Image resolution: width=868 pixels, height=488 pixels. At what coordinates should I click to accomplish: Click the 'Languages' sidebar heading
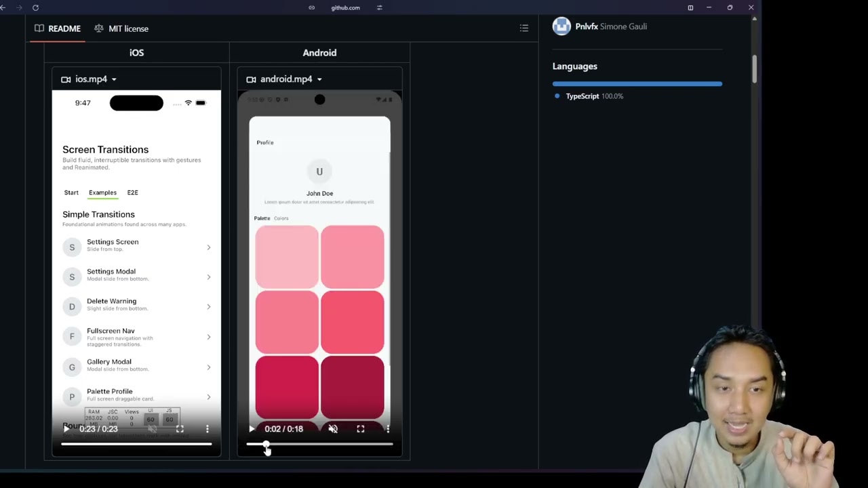[x=575, y=66]
